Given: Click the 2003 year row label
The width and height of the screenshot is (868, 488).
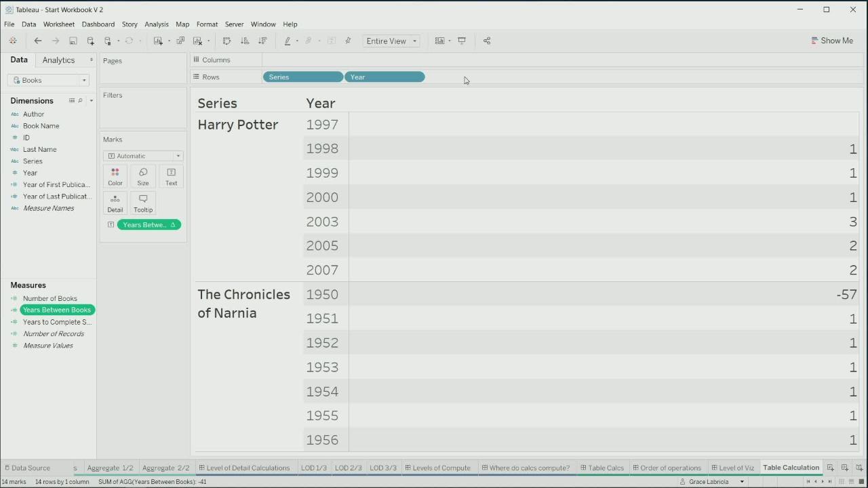Looking at the screenshot, I should pyautogui.click(x=322, y=222).
